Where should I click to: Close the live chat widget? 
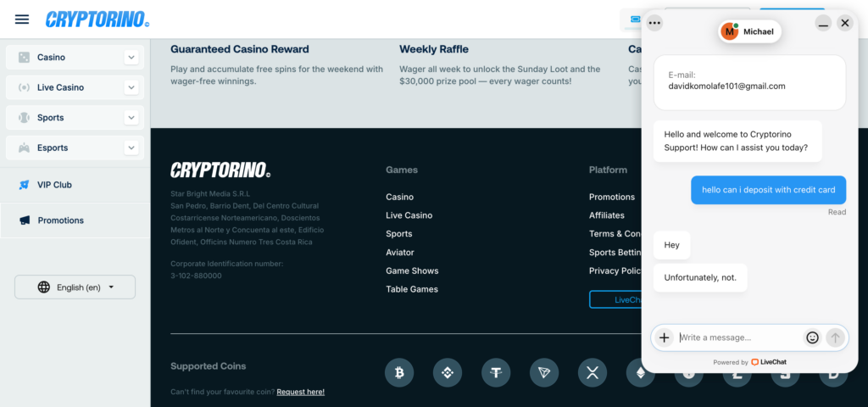[x=845, y=23]
